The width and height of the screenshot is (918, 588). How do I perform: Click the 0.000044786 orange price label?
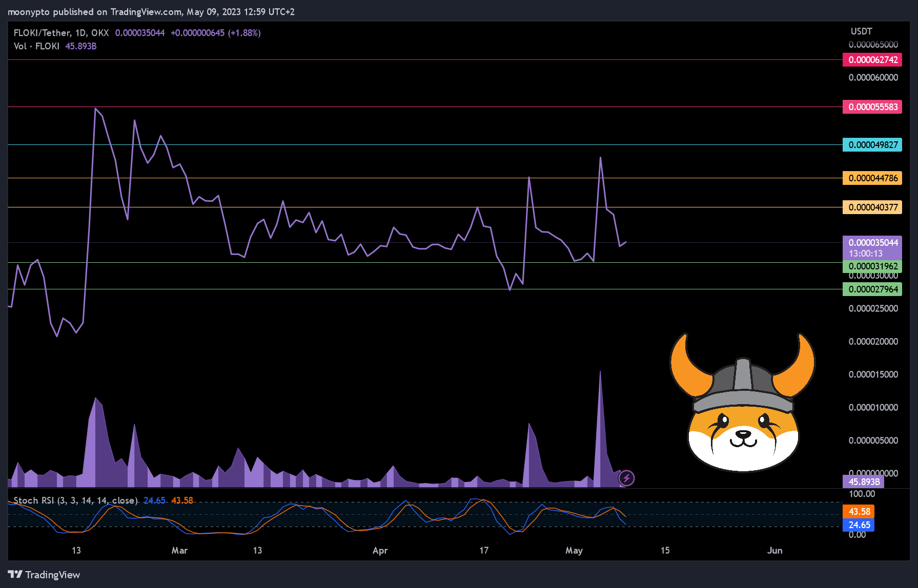[872, 178]
